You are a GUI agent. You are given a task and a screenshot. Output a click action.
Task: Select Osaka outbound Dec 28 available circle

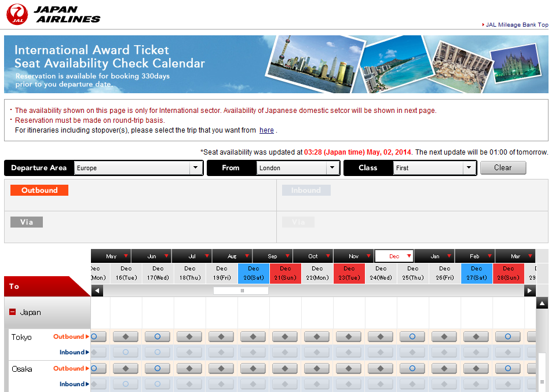508,368
